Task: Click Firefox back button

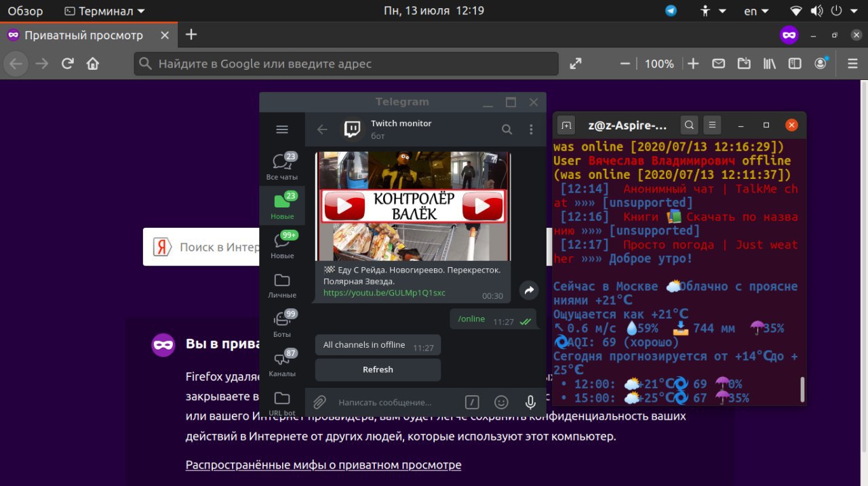Action: (x=16, y=64)
